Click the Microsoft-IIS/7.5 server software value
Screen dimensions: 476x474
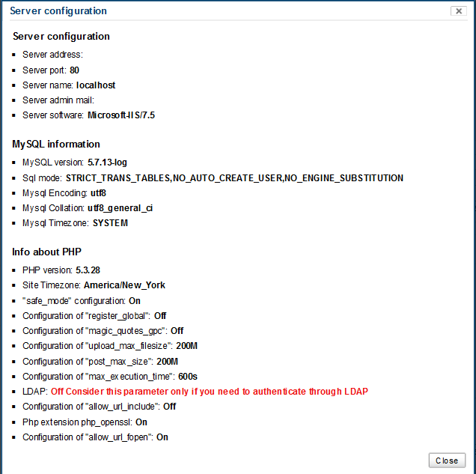tap(121, 115)
